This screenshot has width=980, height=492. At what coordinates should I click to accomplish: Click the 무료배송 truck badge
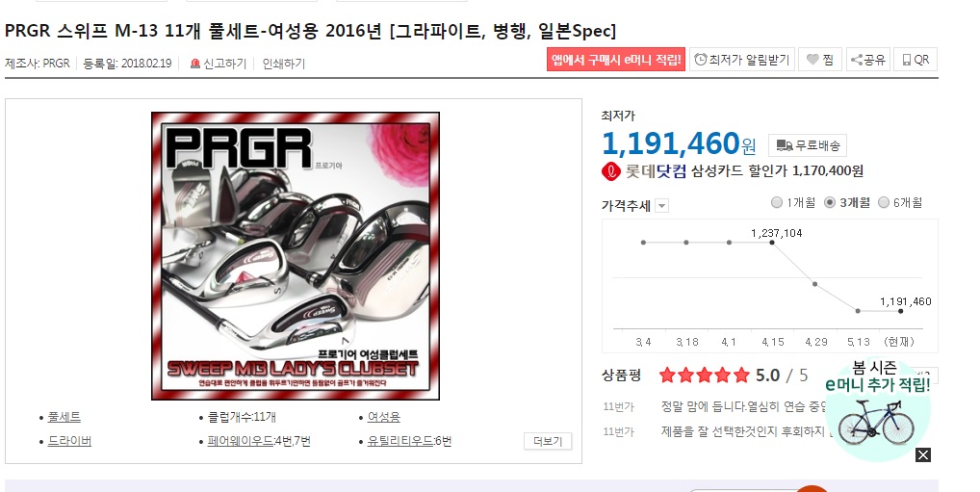808,145
